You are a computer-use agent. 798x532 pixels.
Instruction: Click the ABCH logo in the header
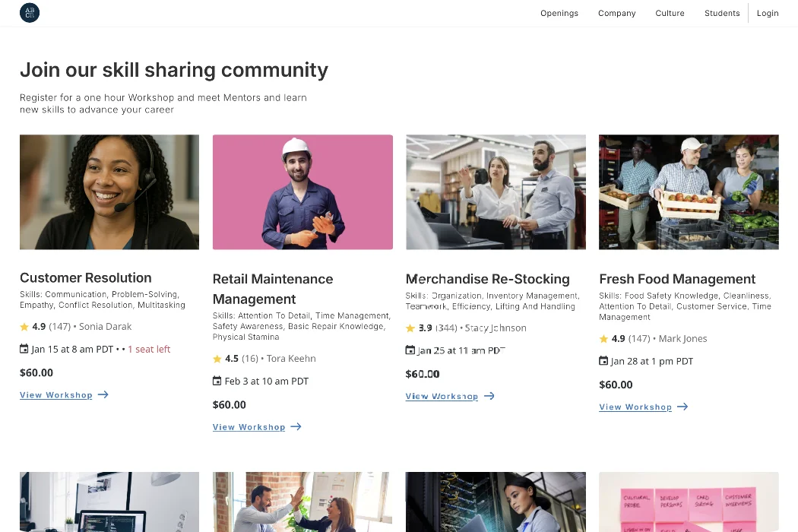click(x=30, y=13)
